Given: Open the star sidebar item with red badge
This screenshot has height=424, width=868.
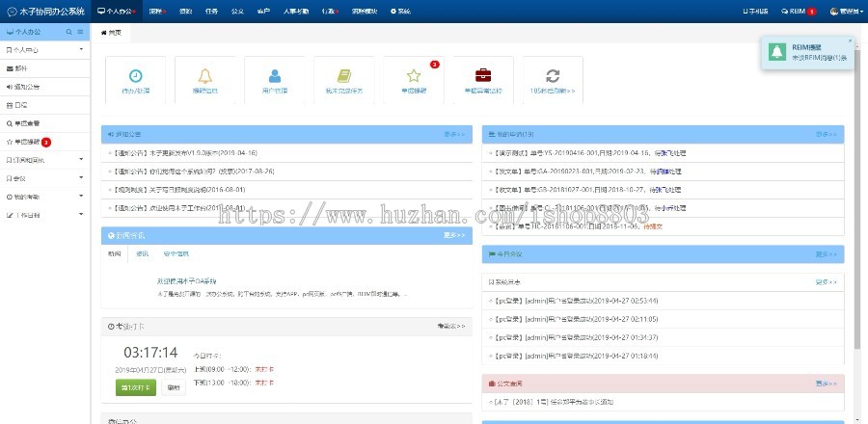Looking at the screenshot, I should tap(44, 142).
